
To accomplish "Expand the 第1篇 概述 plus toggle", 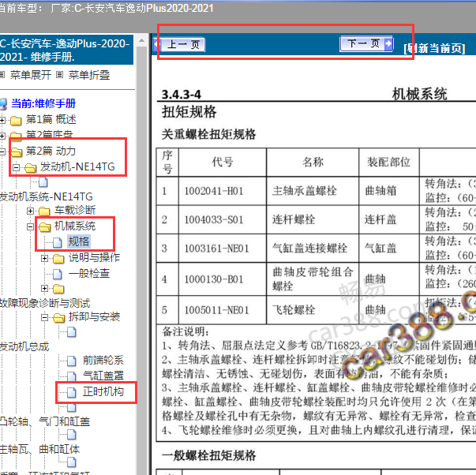I will pyautogui.click(x=2, y=120).
